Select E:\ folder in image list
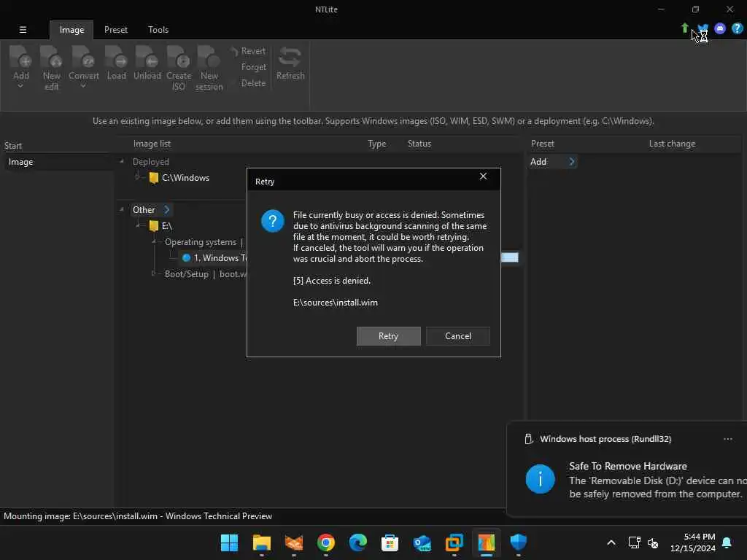The height and width of the screenshot is (560, 747). pos(161,226)
